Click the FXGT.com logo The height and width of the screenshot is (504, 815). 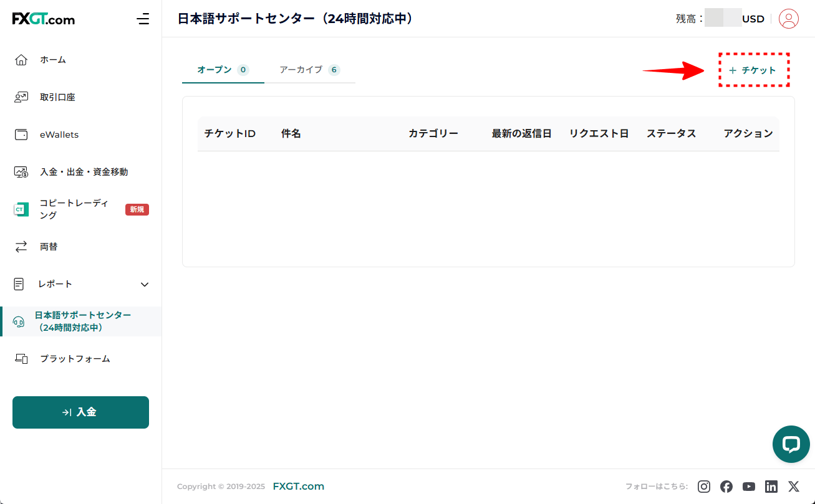click(x=44, y=19)
